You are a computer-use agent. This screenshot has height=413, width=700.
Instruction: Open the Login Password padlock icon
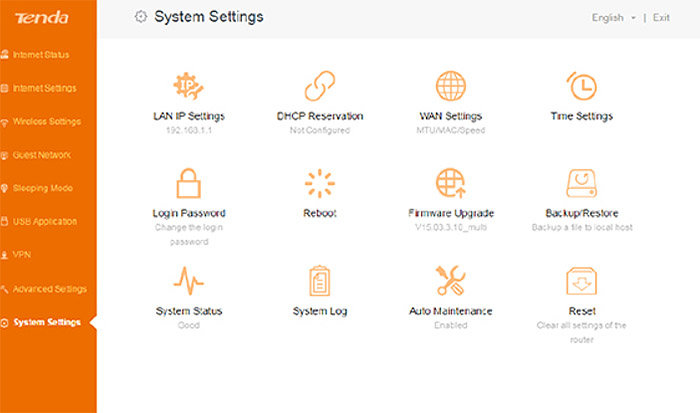pyautogui.click(x=188, y=183)
